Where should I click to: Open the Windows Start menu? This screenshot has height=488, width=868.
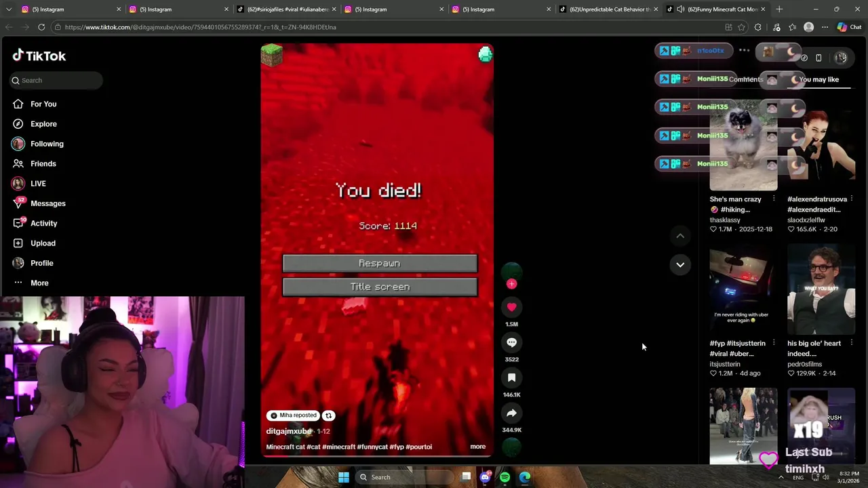tap(344, 477)
